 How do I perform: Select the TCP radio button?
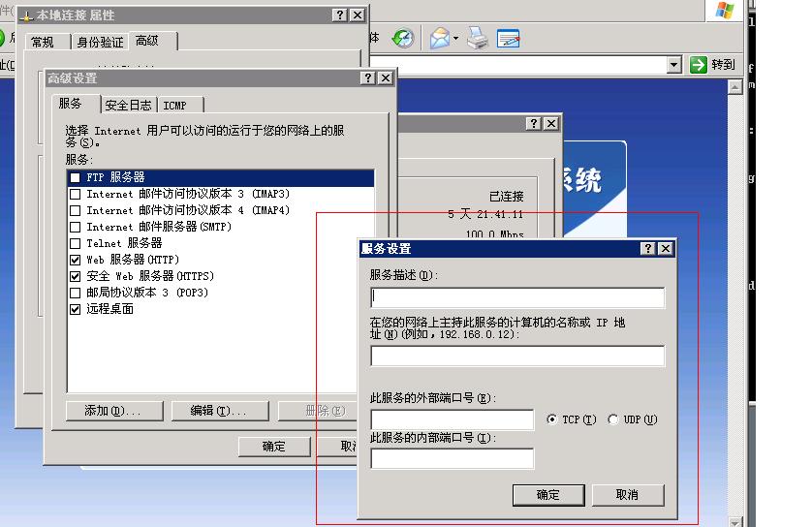552,419
